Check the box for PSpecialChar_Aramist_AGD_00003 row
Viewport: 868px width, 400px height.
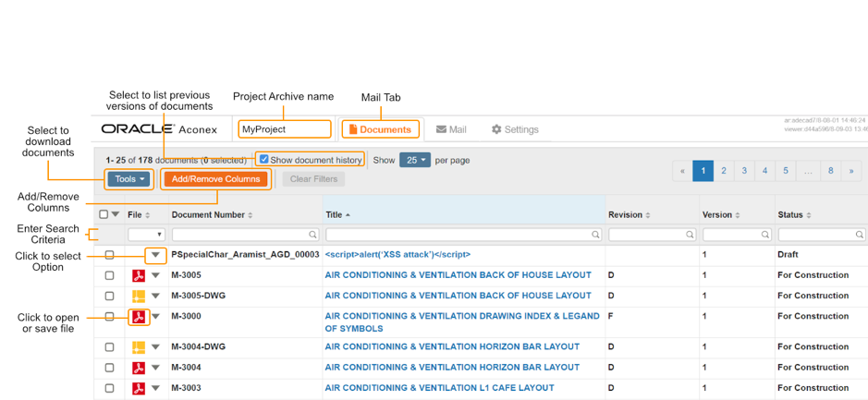pos(110,255)
